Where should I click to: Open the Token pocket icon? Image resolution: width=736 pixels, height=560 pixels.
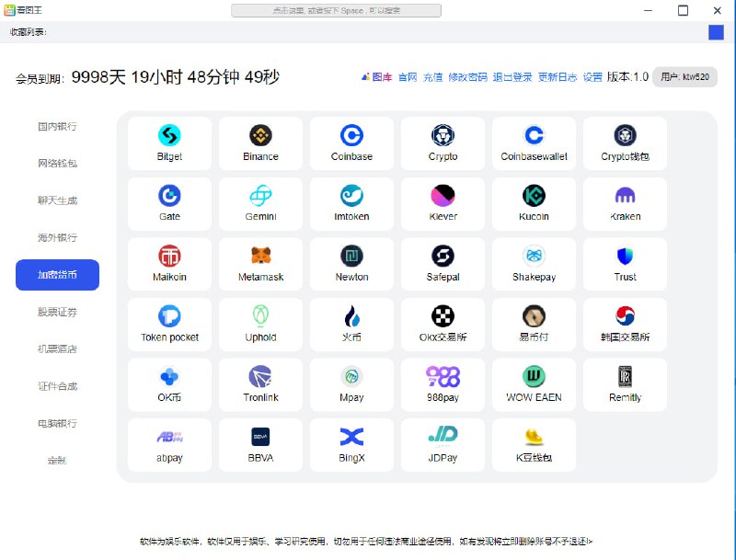pos(169,316)
